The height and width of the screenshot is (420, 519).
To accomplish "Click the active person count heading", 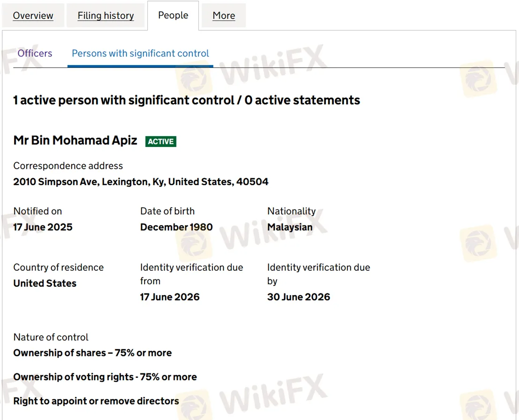I will pyautogui.click(x=187, y=100).
